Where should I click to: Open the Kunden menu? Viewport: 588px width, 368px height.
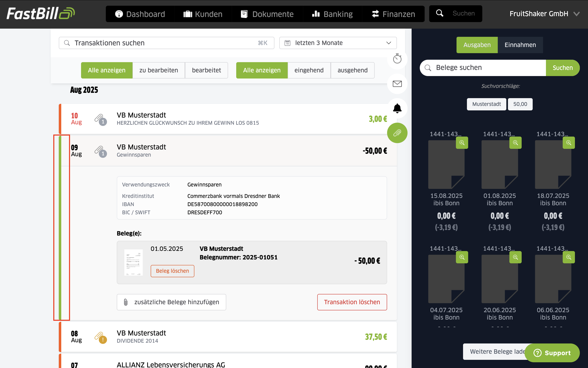tap(203, 14)
